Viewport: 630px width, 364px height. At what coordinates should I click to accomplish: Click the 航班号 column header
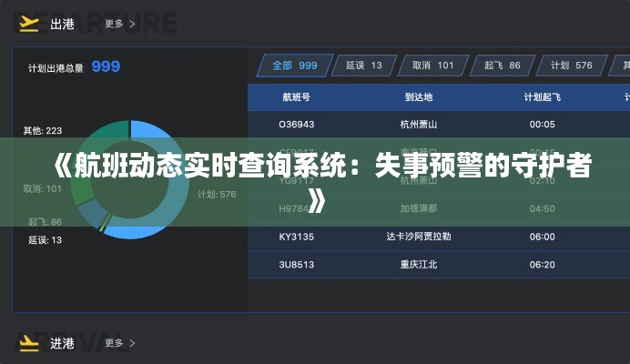(296, 96)
